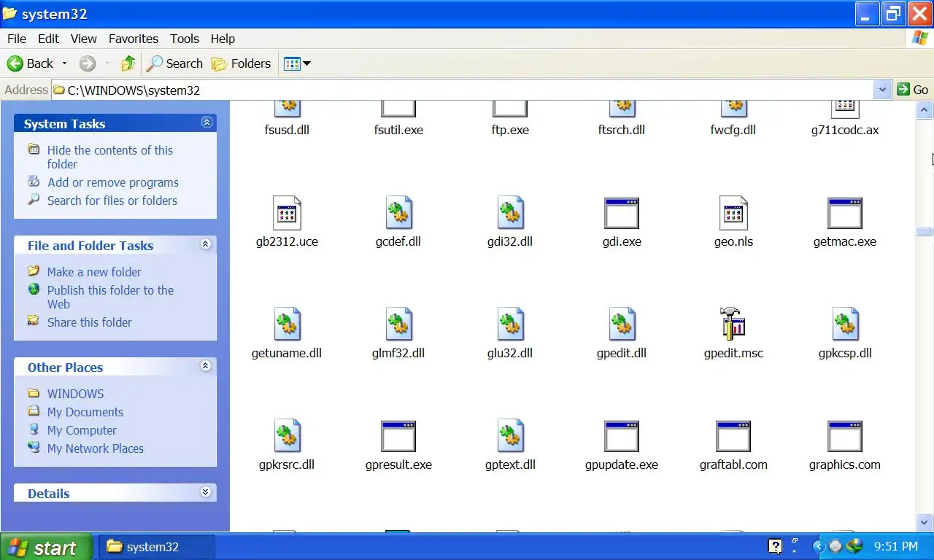Click the system32 taskbar button

pos(156,547)
